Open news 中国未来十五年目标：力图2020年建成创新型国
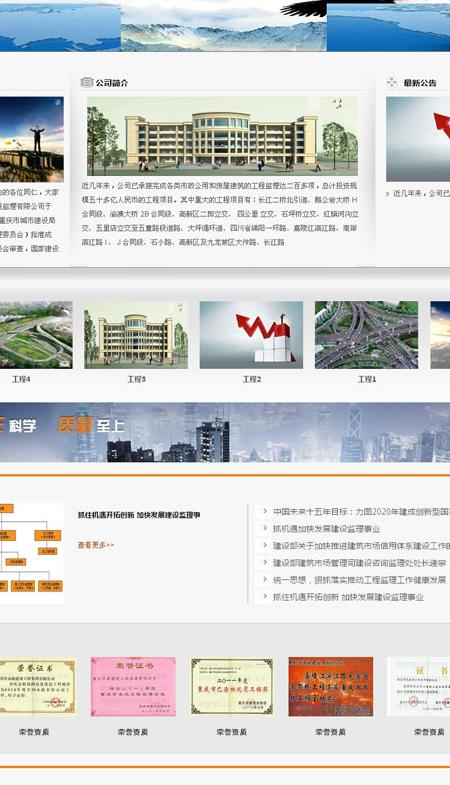Viewport: 450px width, 785px height. pyautogui.click(x=361, y=512)
